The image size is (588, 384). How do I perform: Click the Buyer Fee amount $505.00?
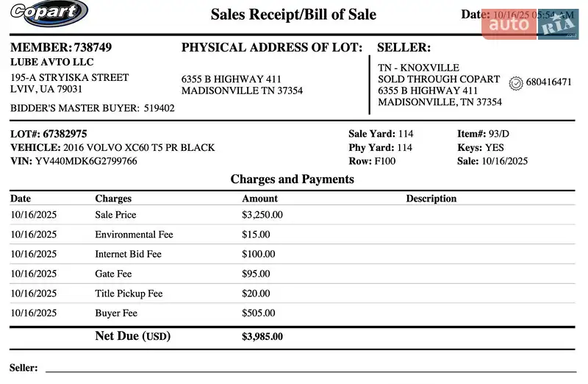coord(258,313)
